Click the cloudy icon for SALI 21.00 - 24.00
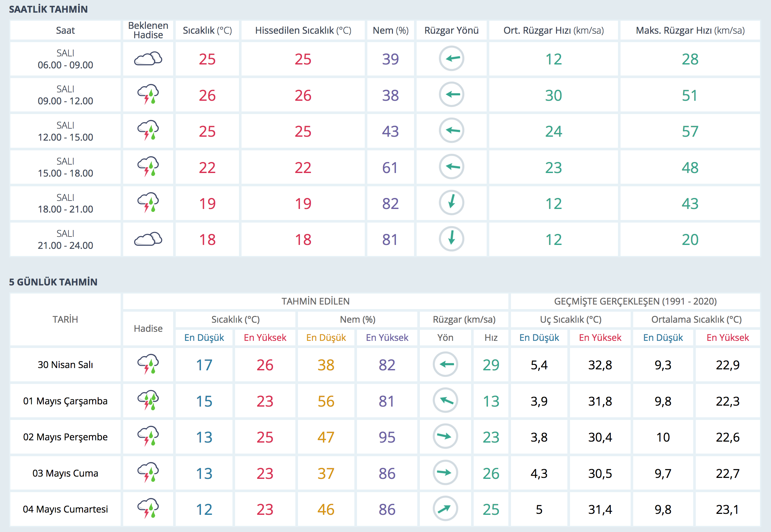Image resolution: width=771 pixels, height=532 pixels. click(148, 239)
